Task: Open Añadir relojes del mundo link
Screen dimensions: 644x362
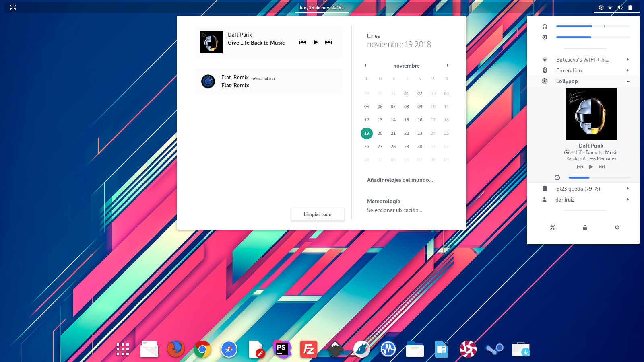Action: pyautogui.click(x=400, y=180)
